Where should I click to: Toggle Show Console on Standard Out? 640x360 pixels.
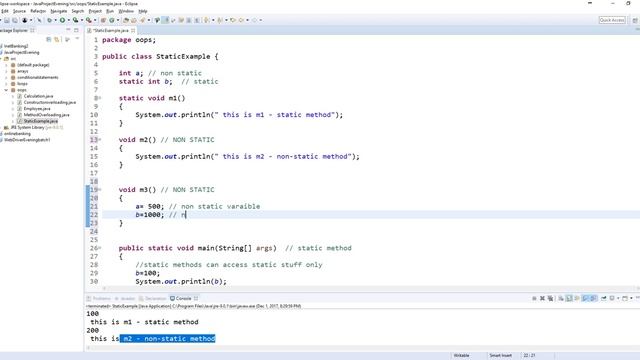click(x=585, y=298)
